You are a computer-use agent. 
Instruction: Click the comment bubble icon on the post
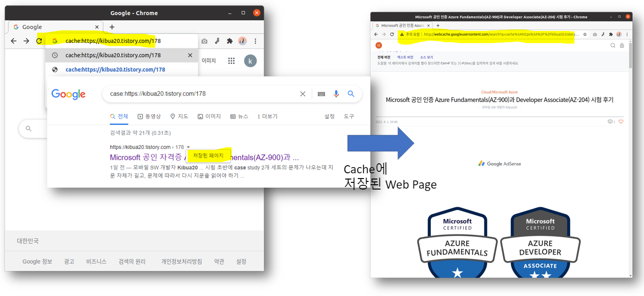(610, 122)
